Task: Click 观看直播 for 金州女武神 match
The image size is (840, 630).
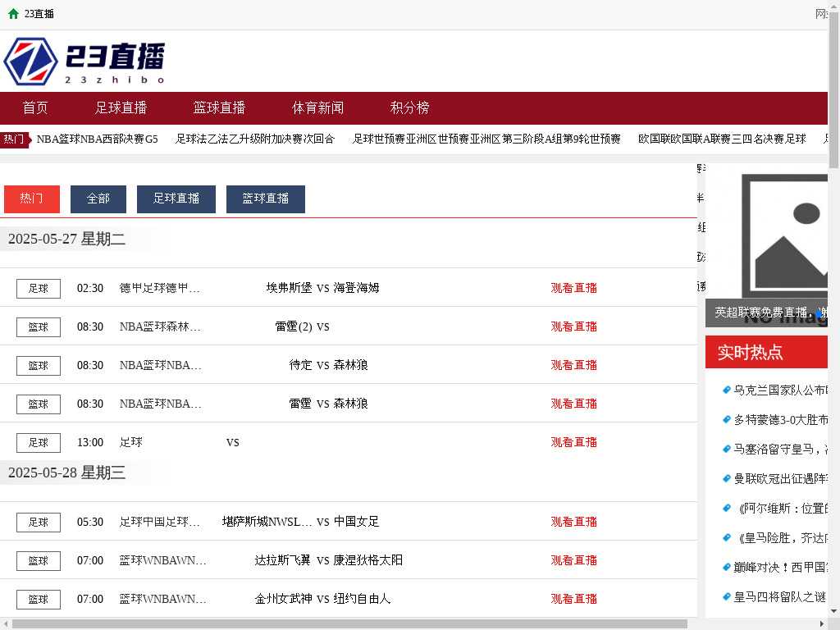Action: (573, 598)
